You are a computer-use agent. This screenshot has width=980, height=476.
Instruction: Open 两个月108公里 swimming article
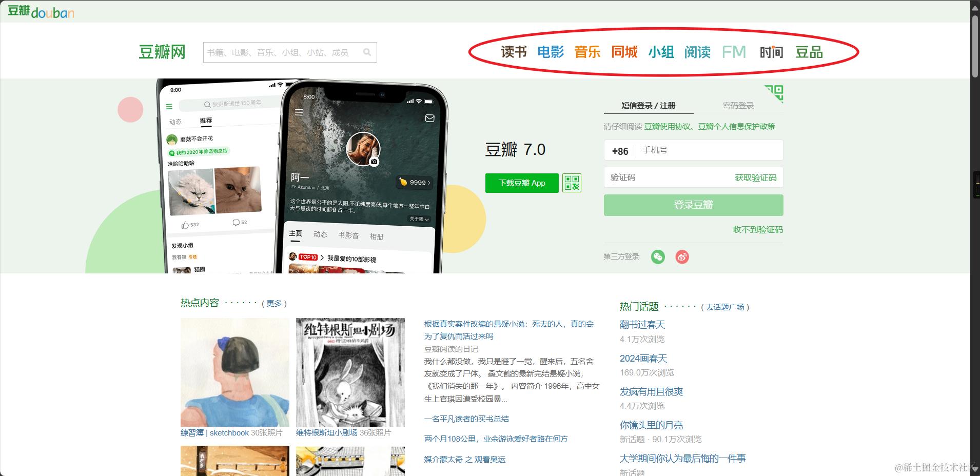[496, 439]
